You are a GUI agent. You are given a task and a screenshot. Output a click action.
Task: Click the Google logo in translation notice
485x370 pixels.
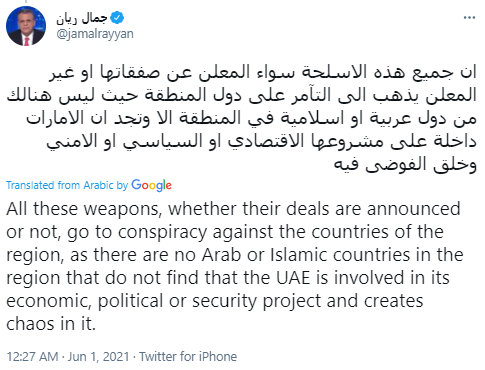[x=151, y=185]
